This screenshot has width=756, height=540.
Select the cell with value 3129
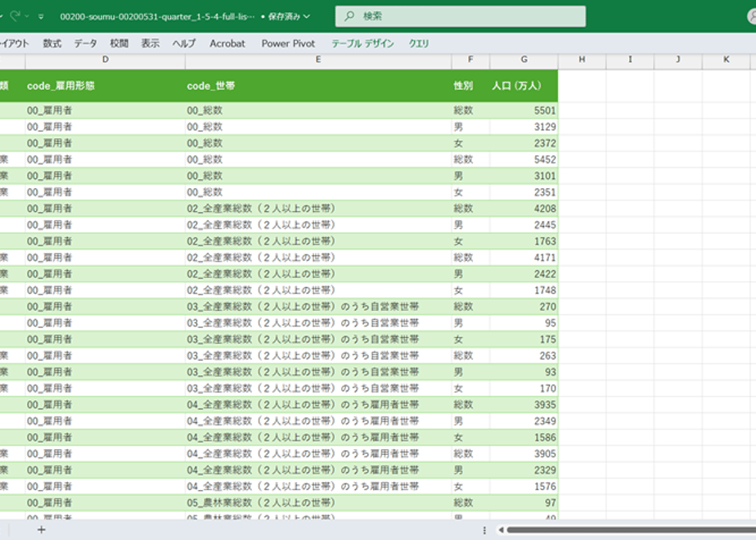pos(524,127)
